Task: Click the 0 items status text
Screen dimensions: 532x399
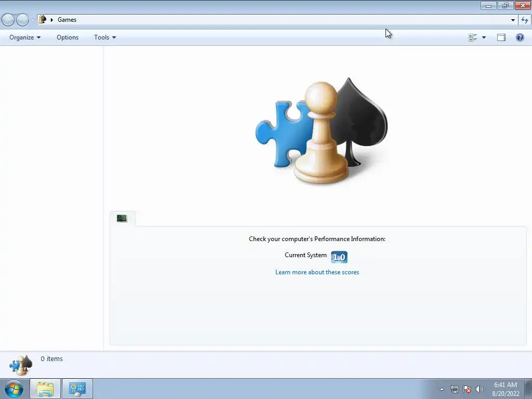Action: click(51, 358)
